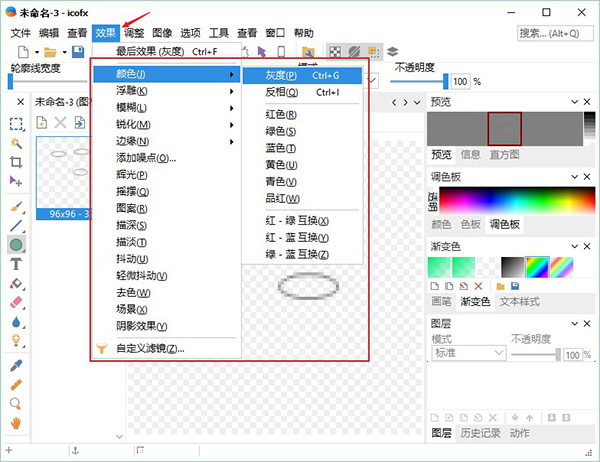The height and width of the screenshot is (462, 600).
Task: Pick the rainbow gradient swatch
Action: click(537, 266)
